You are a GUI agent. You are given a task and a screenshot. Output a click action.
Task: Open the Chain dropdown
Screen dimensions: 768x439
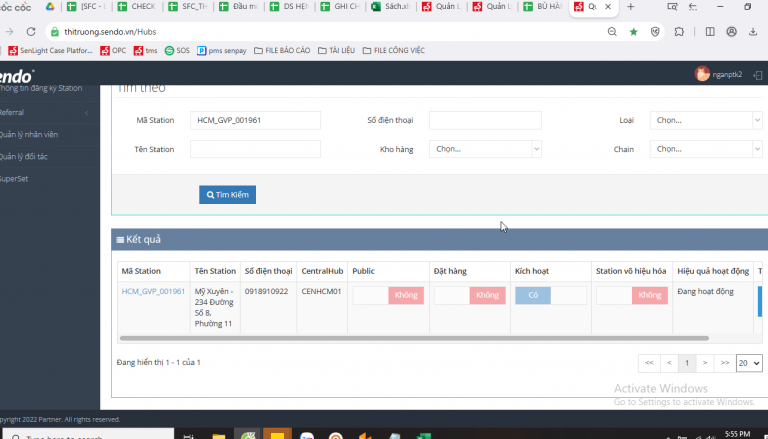click(x=706, y=149)
